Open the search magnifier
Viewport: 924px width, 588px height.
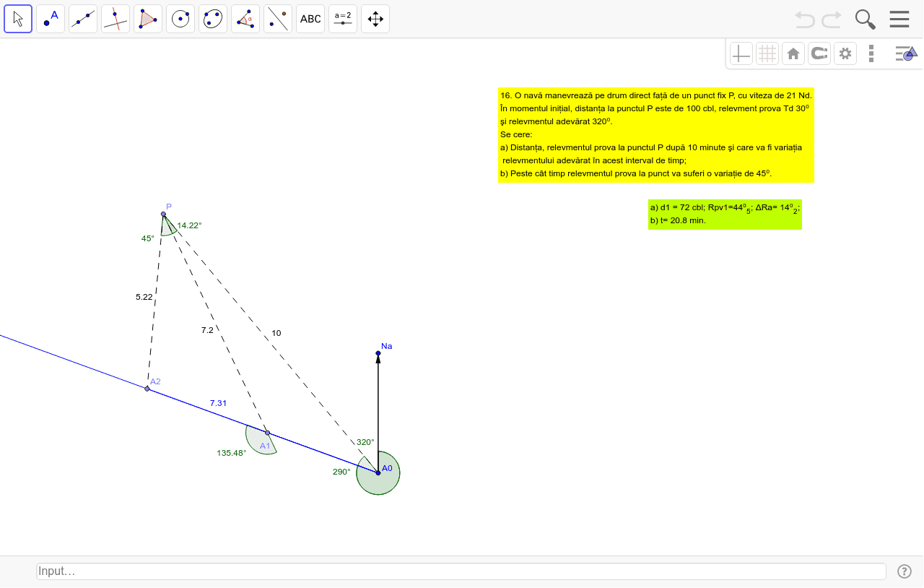(865, 19)
